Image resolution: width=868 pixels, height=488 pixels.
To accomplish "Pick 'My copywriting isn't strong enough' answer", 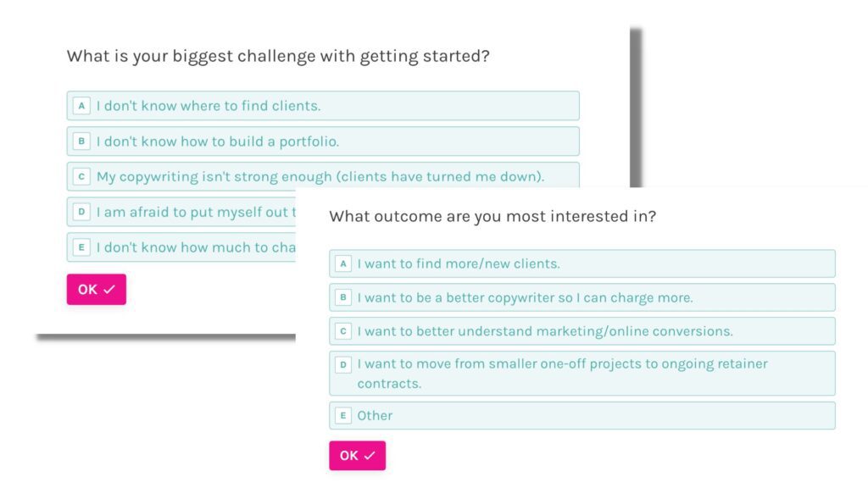I will point(322,177).
